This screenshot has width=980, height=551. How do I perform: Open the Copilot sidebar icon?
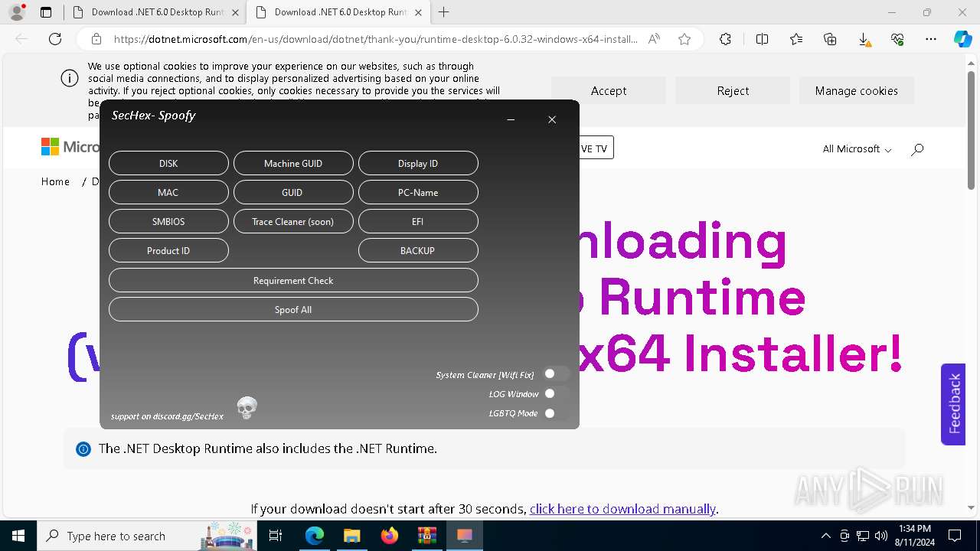pyautogui.click(x=962, y=39)
